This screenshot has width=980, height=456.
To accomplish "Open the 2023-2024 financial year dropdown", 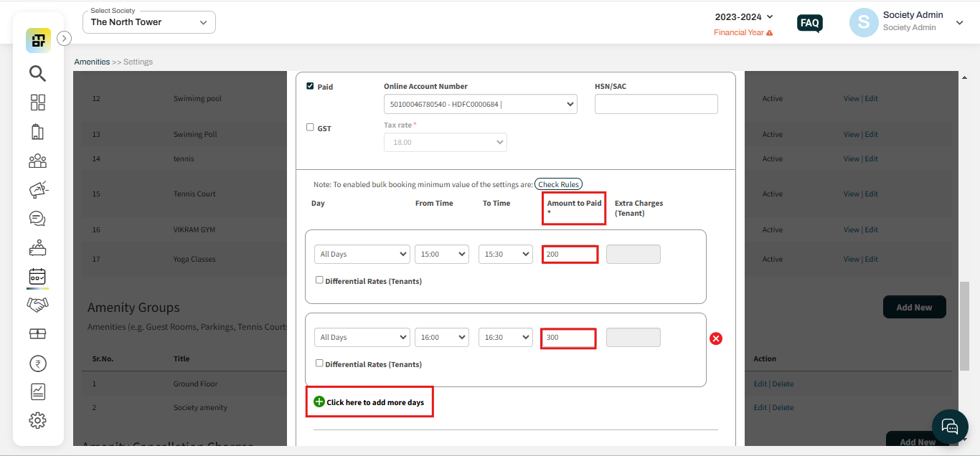I will (744, 17).
